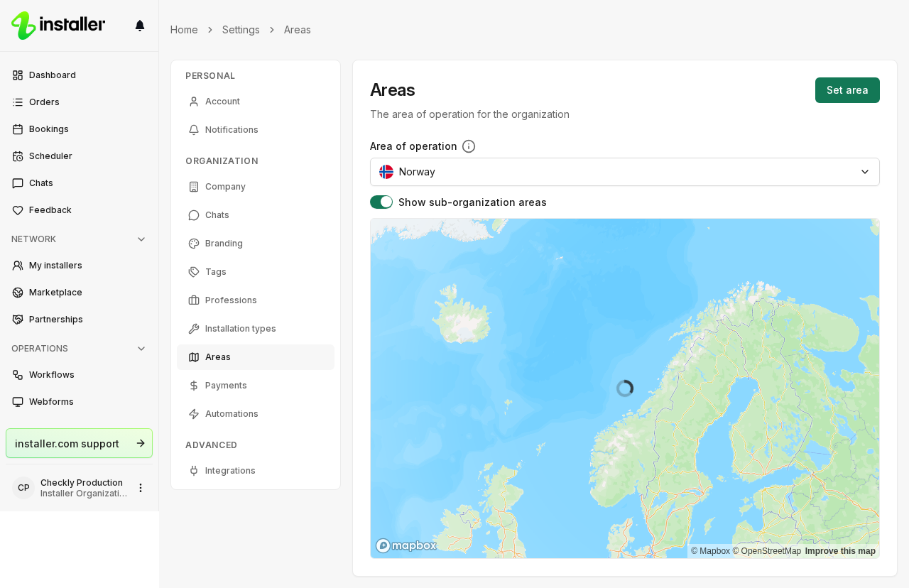The width and height of the screenshot is (909, 588).
Task: Open the OpenStreetMap attribution link
Action: coord(767,551)
